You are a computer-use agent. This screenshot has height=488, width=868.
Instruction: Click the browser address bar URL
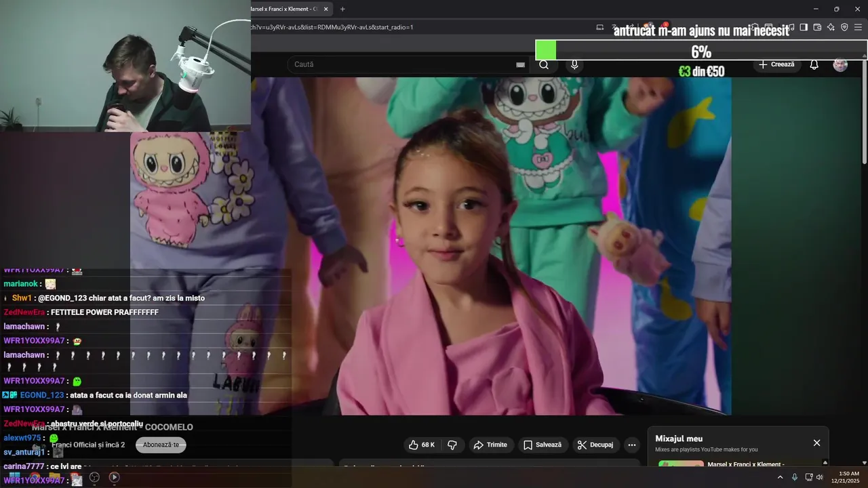(332, 27)
